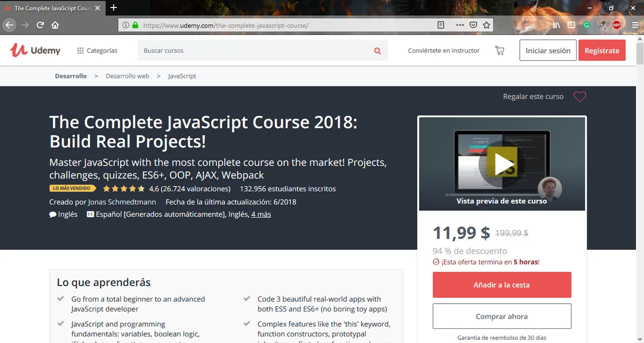The image size is (644, 343).
Task: Go to Desarrollo web breadcrumb
Action: click(127, 76)
